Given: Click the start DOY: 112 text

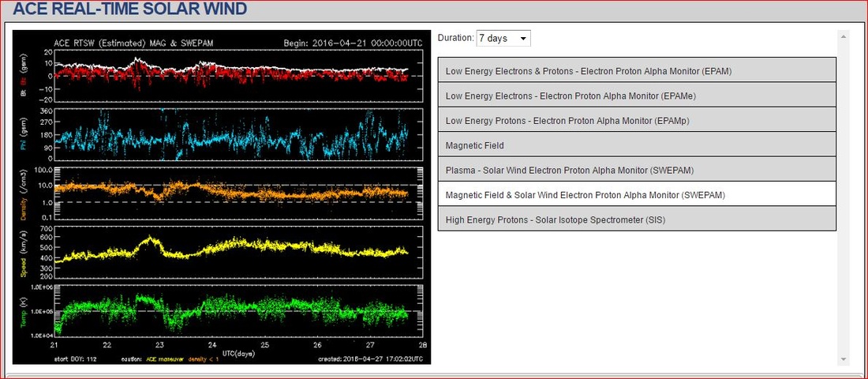Looking at the screenshot, I should pyautogui.click(x=75, y=358).
